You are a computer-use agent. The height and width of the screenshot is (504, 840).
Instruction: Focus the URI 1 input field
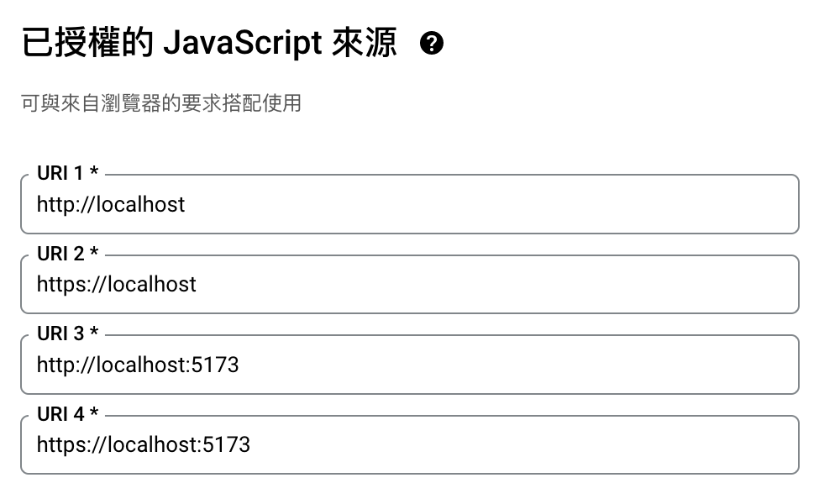point(504,204)
